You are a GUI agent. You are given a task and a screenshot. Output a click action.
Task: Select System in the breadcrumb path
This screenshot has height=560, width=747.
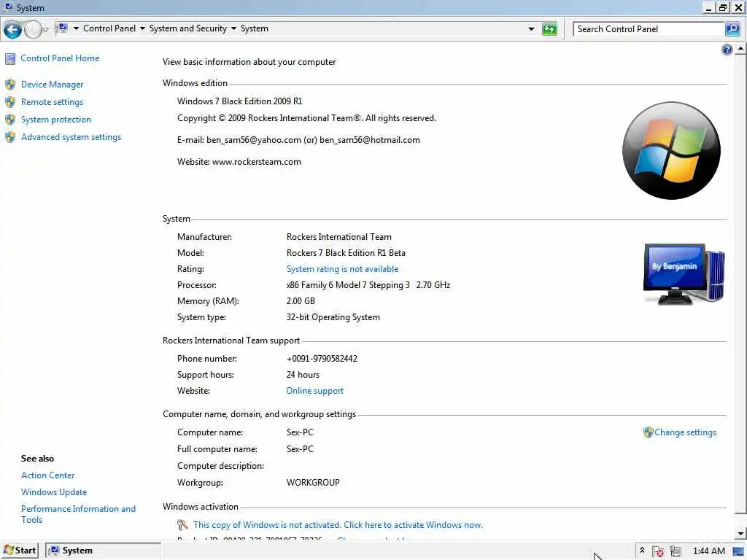point(254,28)
